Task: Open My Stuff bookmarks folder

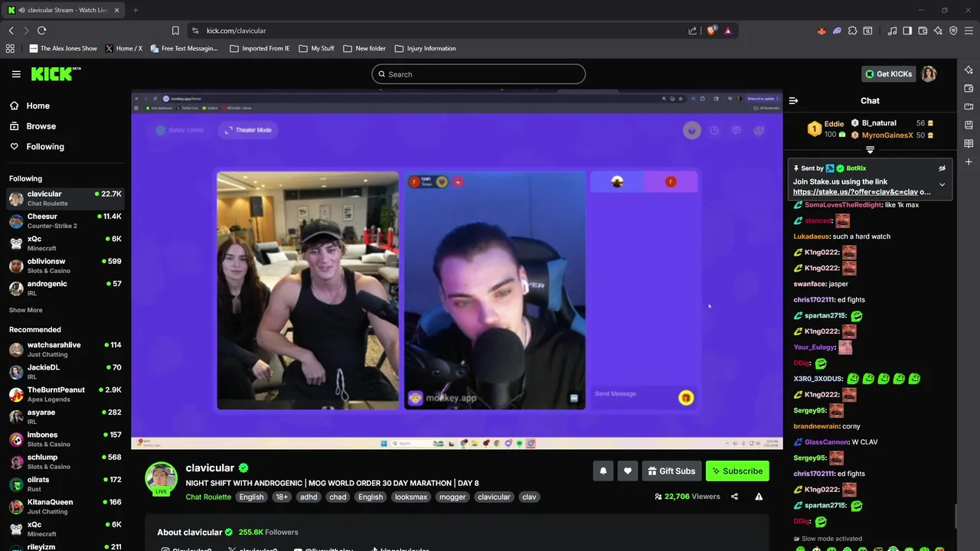Action: point(316,48)
